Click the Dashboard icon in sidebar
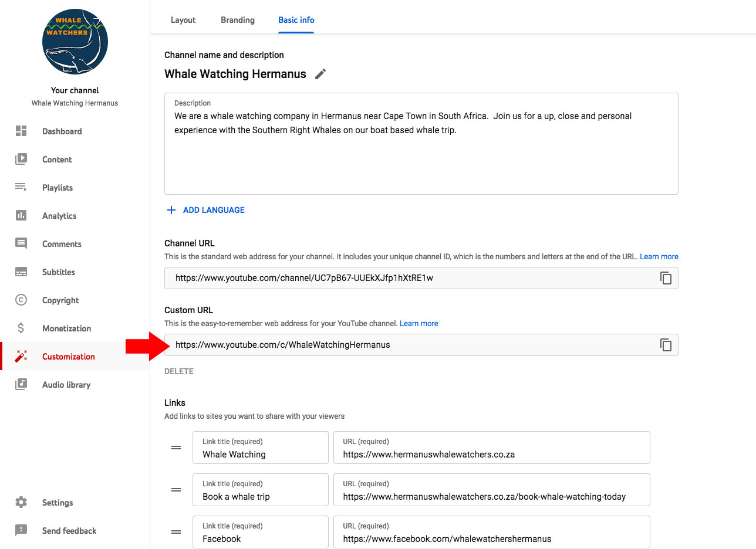 (21, 131)
